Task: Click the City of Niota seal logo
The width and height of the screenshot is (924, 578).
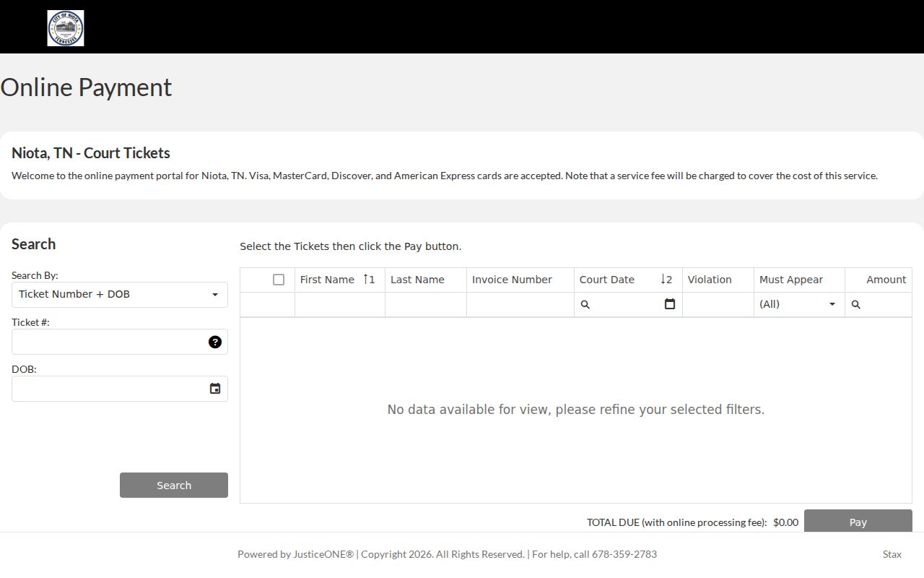Action: [x=66, y=28]
